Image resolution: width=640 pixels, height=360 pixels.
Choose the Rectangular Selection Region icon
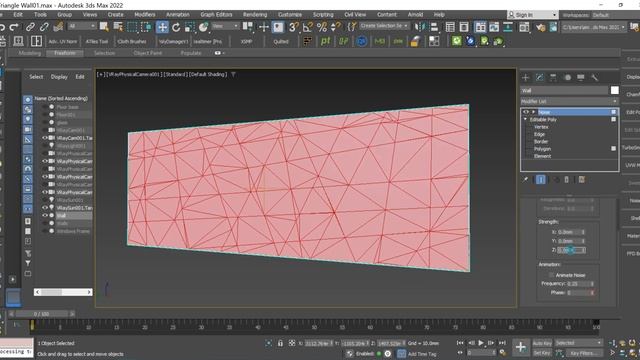[x=132, y=27]
